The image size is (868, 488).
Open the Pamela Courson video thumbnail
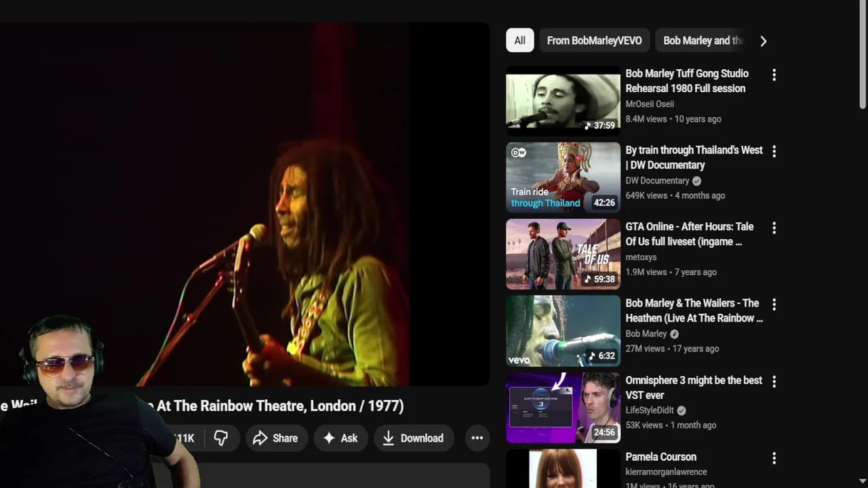[x=563, y=469]
